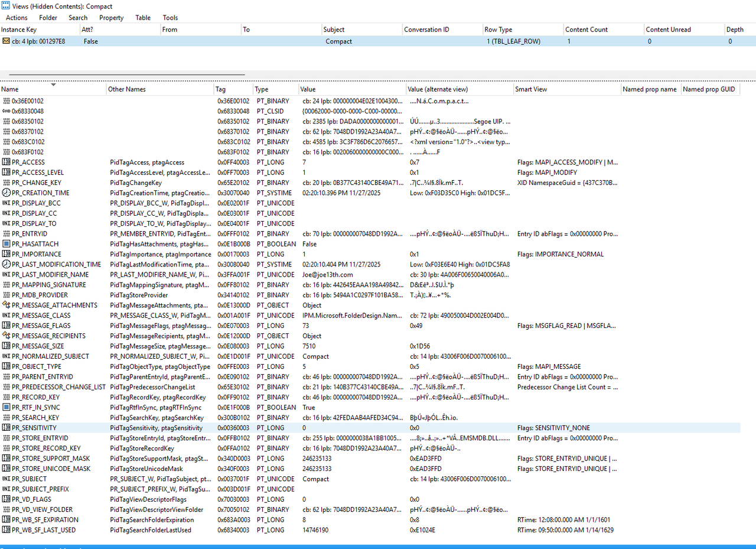Viewport: 756px width, 549px height.
Task: Click the binary icon next to PR_CHANGE_KEY
Action: pos(6,183)
